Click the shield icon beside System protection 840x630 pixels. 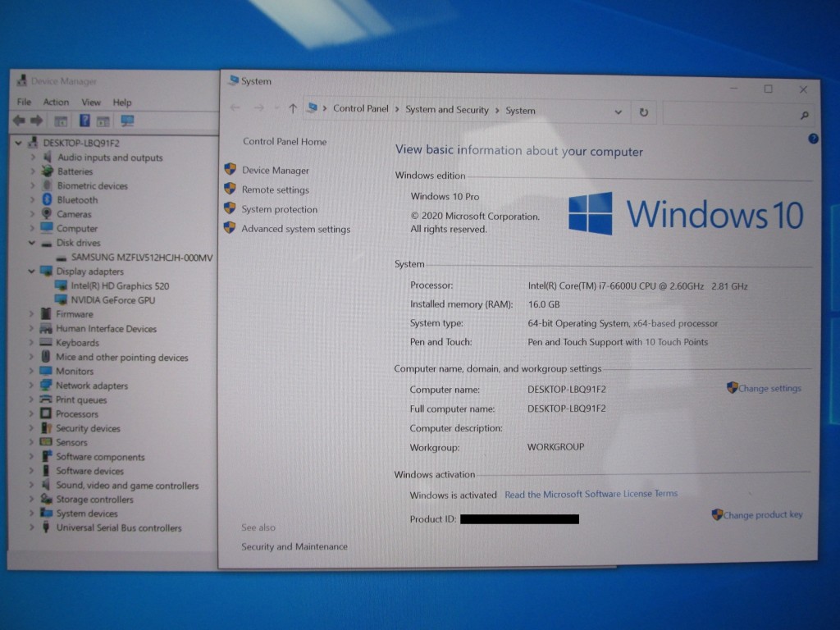230,208
